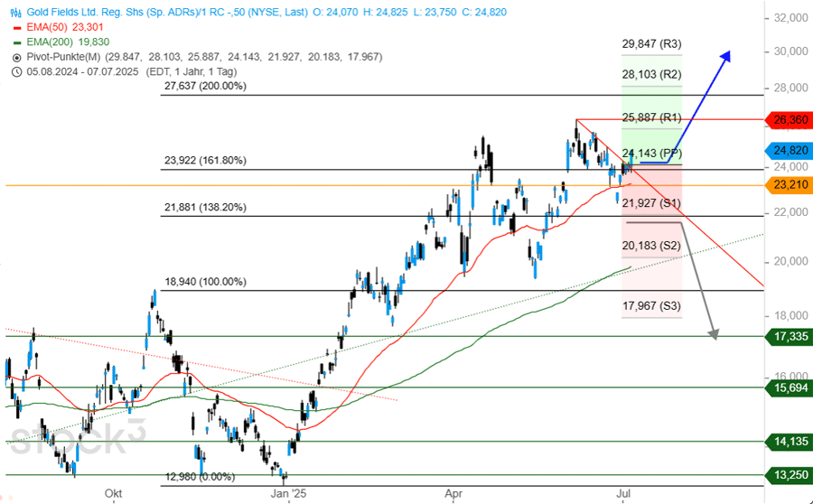Screen dimensions: 813x504
Task: Click the Jan '25 label on the time axis
Action: coord(288,493)
